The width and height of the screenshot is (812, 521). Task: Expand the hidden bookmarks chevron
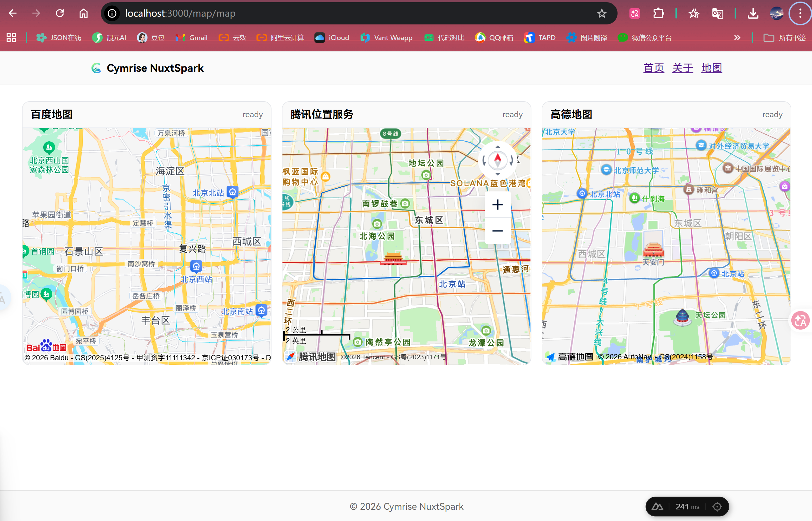(737, 38)
